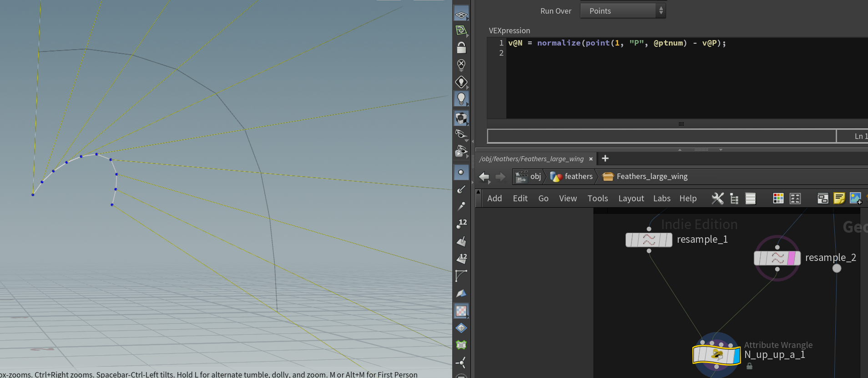Add a background image to network
This screenshot has height=378, width=868.
(855, 199)
